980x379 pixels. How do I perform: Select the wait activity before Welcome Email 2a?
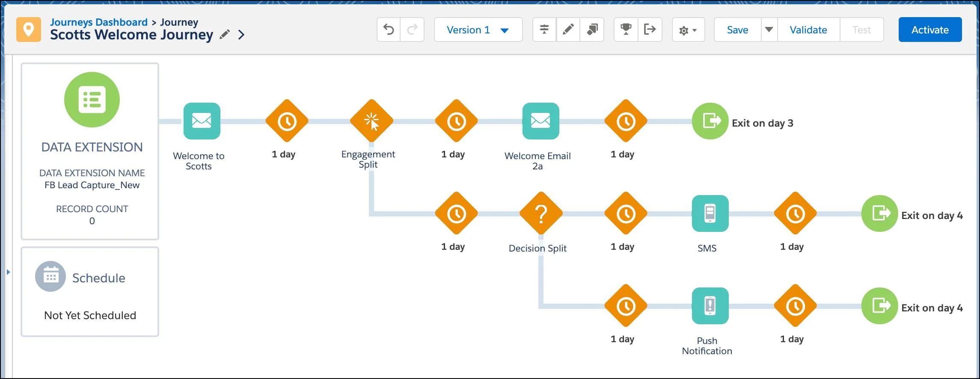point(456,121)
